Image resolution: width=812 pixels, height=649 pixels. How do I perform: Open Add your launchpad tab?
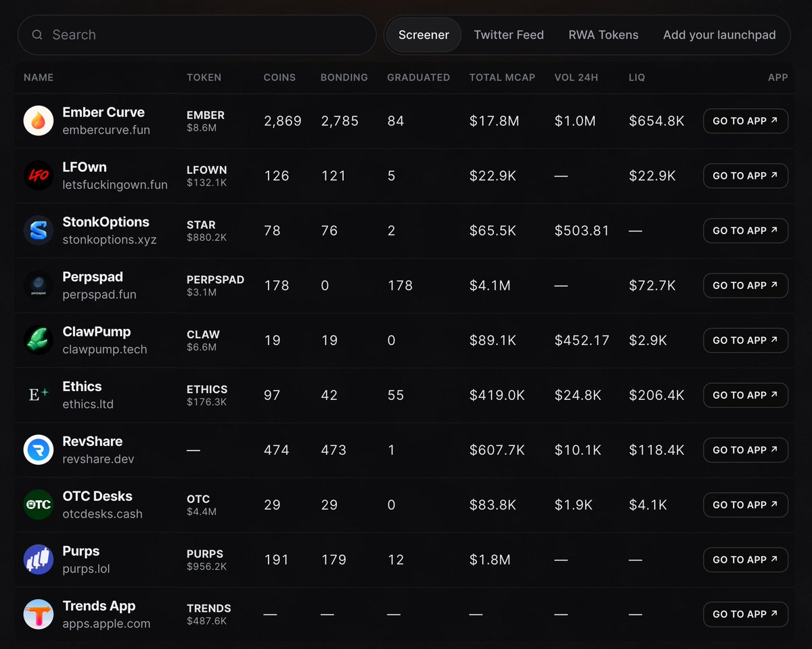(x=719, y=35)
